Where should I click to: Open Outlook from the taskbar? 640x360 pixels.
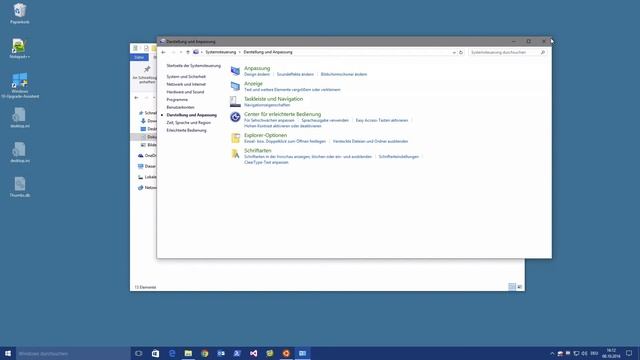pyautogui.click(x=221, y=353)
